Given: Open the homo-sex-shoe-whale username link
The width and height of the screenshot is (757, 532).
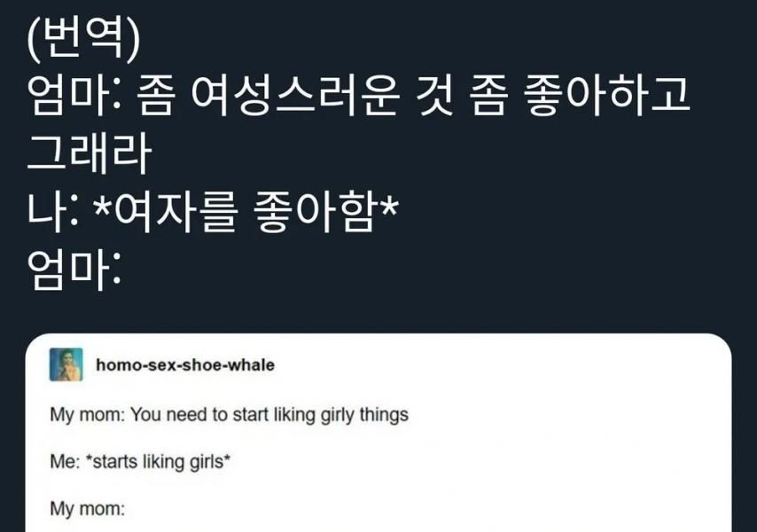Looking at the screenshot, I should point(184,364).
